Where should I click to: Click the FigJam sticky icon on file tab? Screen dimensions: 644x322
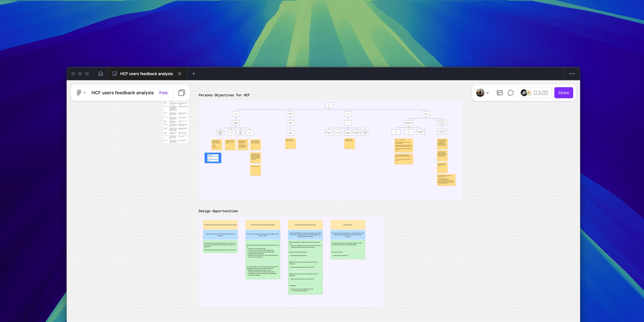(x=115, y=74)
